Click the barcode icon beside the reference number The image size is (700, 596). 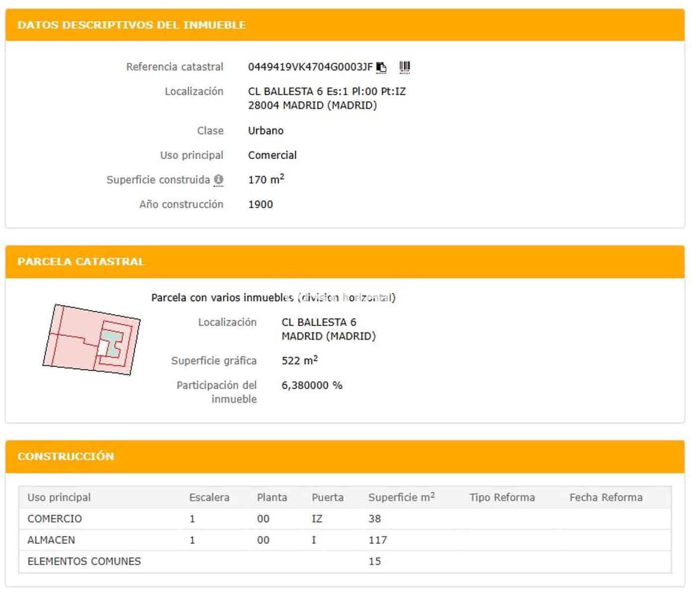(x=405, y=66)
